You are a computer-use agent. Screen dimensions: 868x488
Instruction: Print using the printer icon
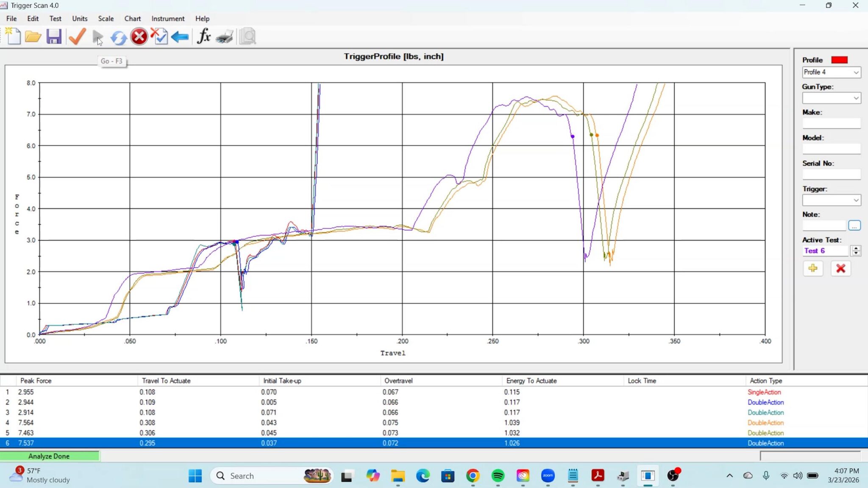click(x=225, y=37)
